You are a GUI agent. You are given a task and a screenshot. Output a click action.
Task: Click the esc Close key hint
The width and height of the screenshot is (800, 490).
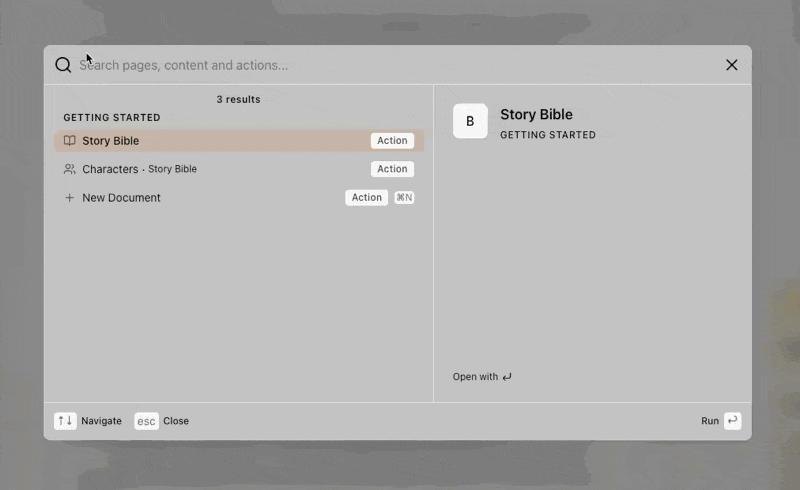tap(146, 421)
